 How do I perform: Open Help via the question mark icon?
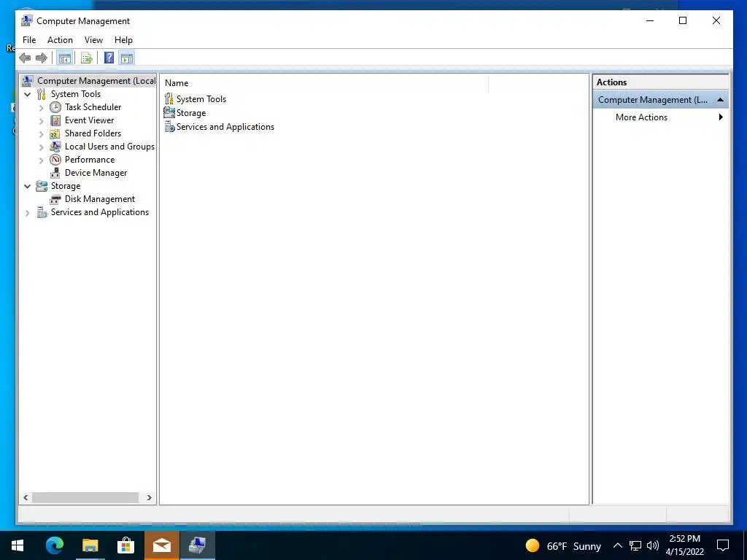click(x=109, y=58)
